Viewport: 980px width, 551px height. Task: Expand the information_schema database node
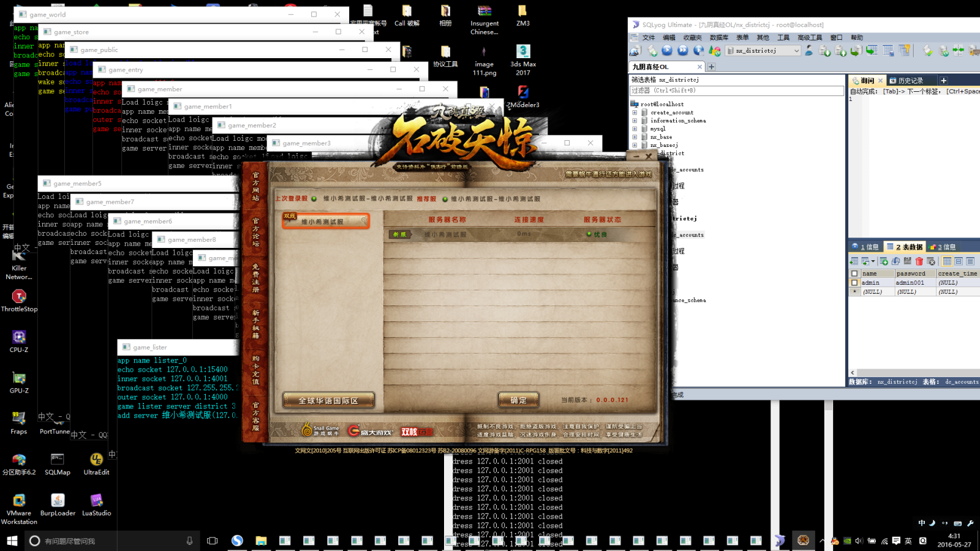click(635, 121)
